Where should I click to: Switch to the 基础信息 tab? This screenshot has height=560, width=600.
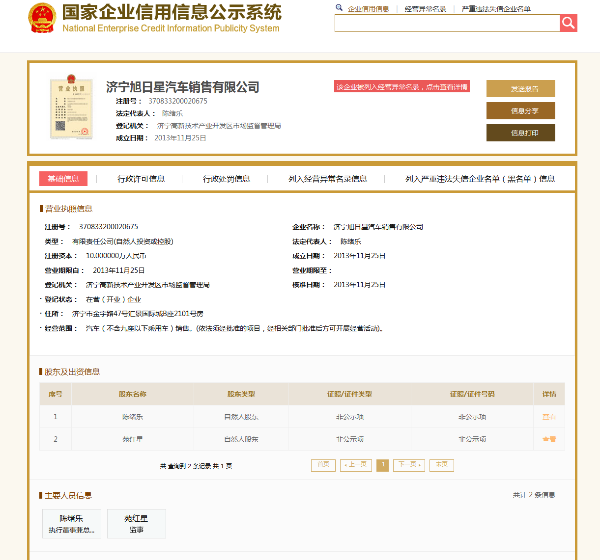point(63,178)
